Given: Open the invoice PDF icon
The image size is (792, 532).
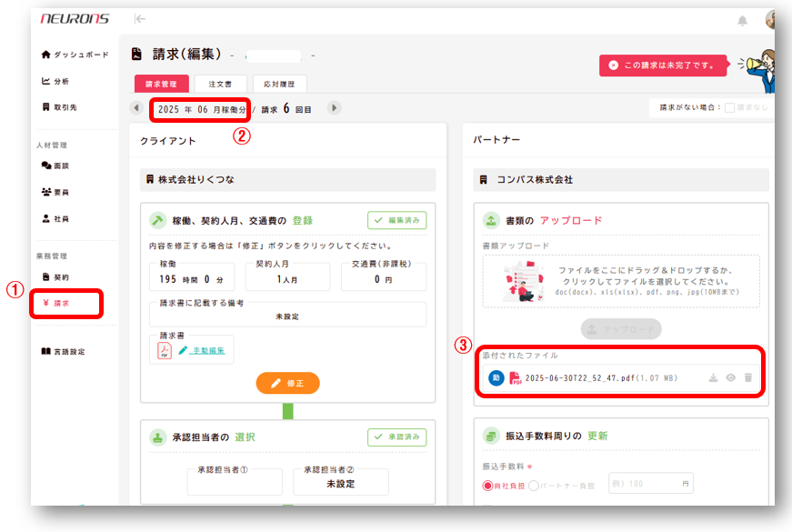Looking at the screenshot, I should [165, 350].
